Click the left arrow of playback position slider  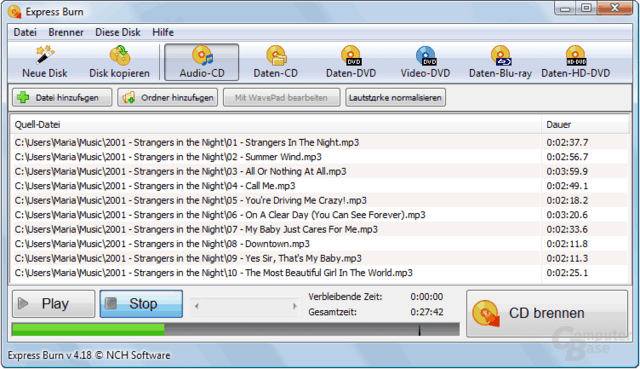click(197, 306)
